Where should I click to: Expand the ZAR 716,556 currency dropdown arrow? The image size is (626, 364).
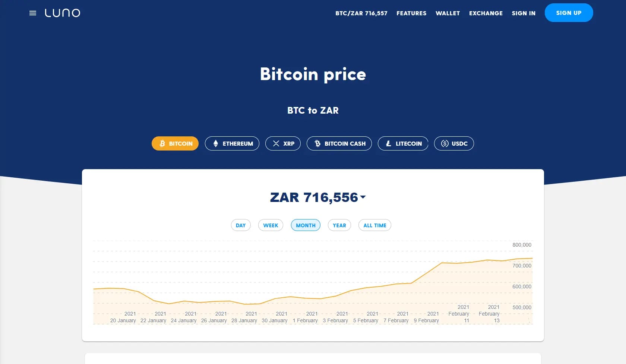(x=363, y=197)
